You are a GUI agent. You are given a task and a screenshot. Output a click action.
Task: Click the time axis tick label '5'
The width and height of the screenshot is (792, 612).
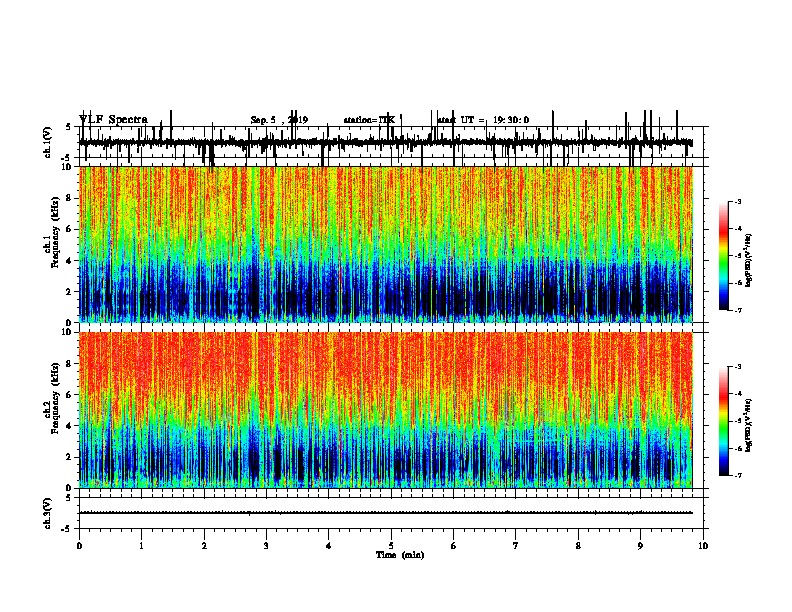[x=391, y=546]
